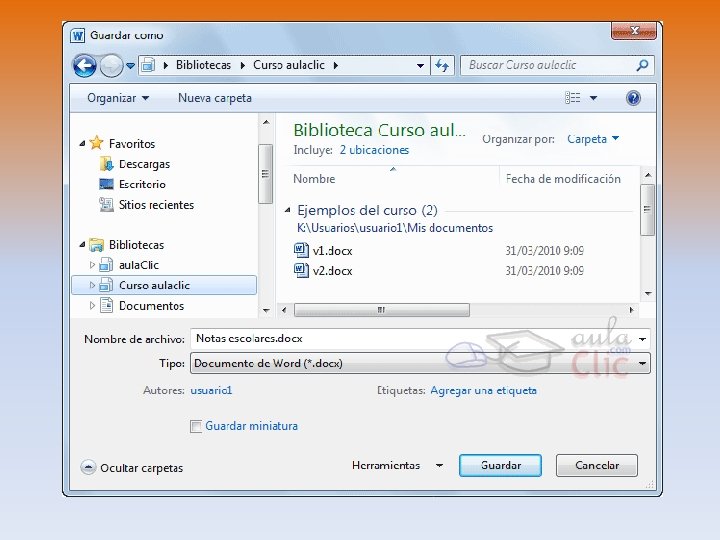Open the Tipo file format dropdown
Viewport: 720px width, 540px height.
click(x=420, y=363)
